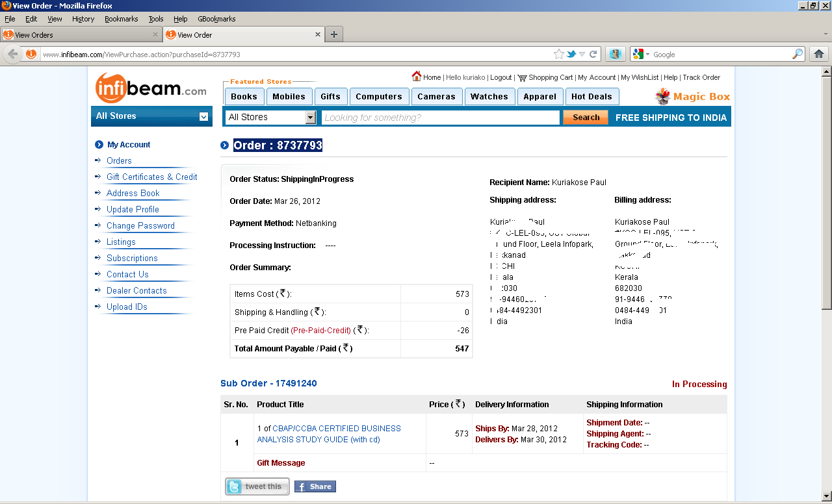Click the Home house icon in header

[417, 76]
